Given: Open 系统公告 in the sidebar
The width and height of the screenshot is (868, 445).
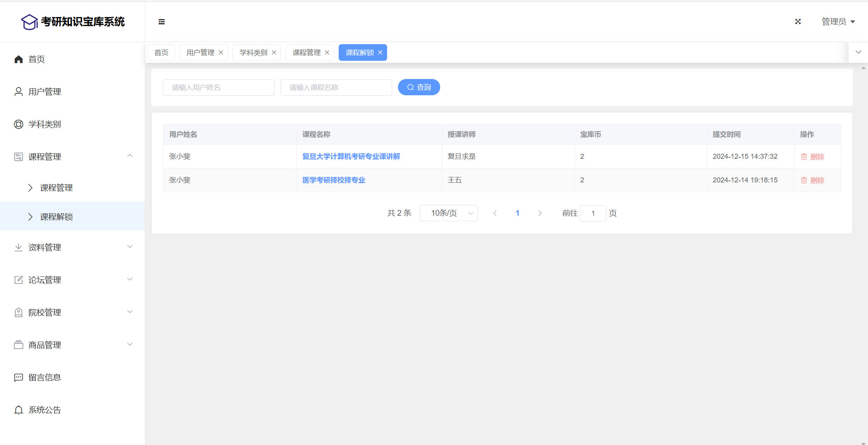Looking at the screenshot, I should 45,410.
